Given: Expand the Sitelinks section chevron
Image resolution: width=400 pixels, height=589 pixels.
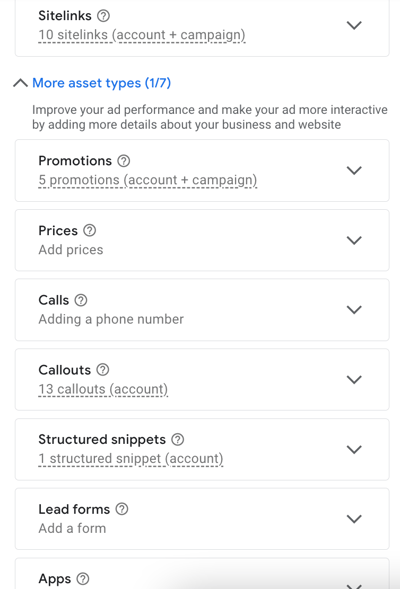Looking at the screenshot, I should 354,25.
